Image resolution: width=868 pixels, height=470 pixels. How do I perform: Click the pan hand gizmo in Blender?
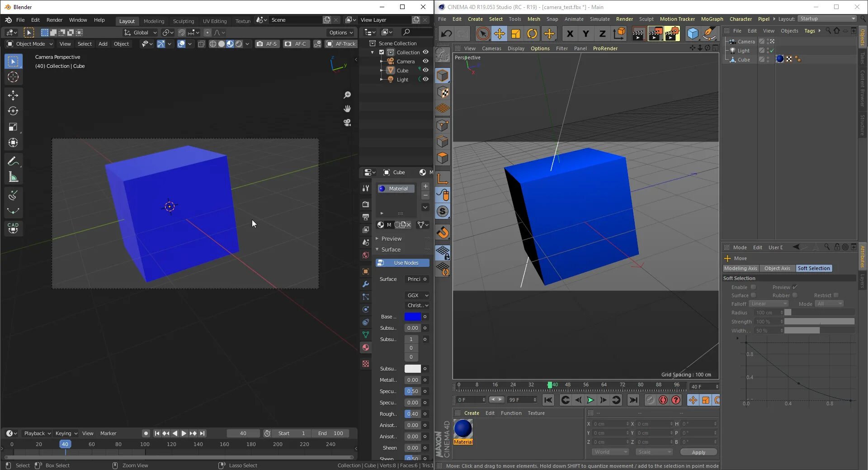(347, 109)
